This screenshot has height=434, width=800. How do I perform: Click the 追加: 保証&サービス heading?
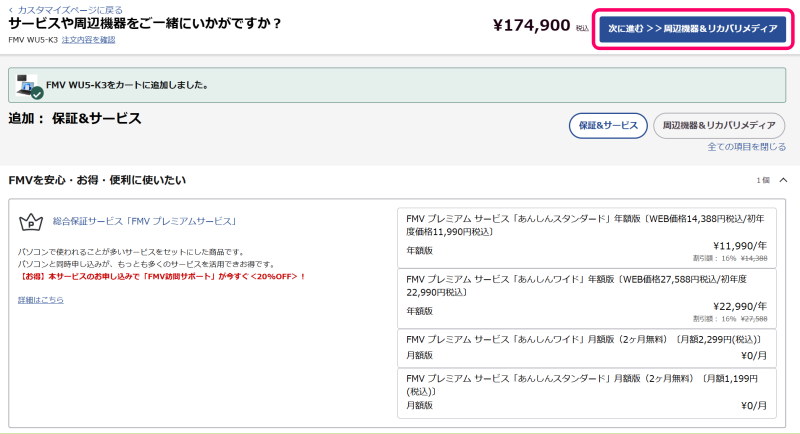click(75, 118)
